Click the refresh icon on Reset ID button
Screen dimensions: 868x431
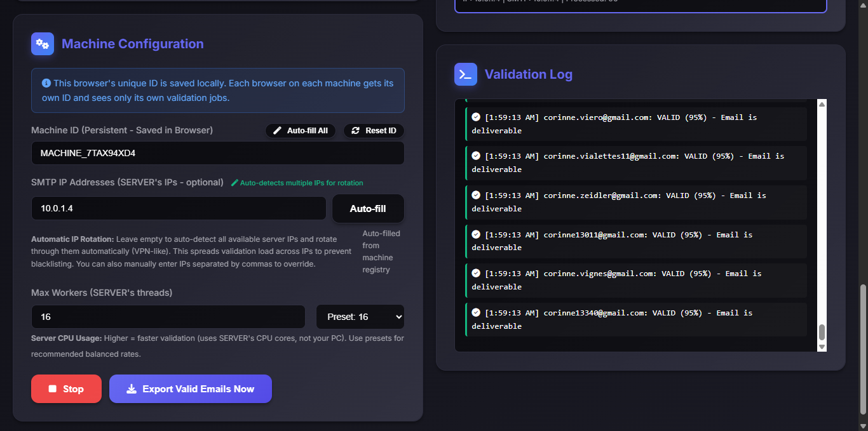[x=356, y=130]
